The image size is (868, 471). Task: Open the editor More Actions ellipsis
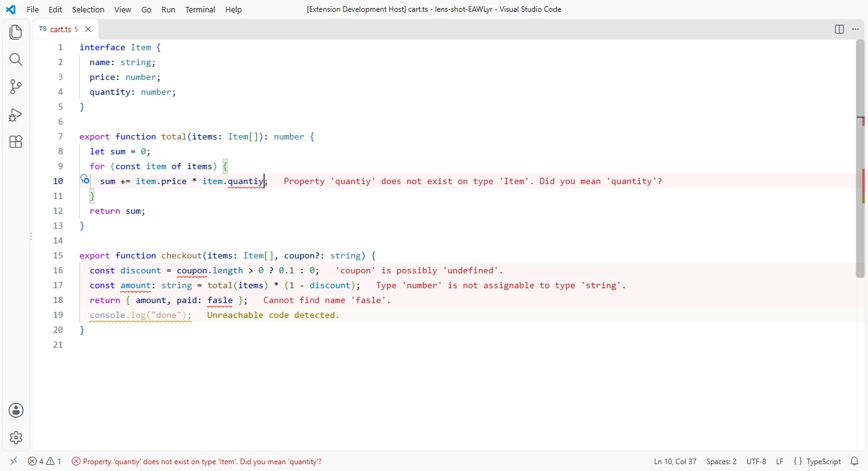coord(856,29)
